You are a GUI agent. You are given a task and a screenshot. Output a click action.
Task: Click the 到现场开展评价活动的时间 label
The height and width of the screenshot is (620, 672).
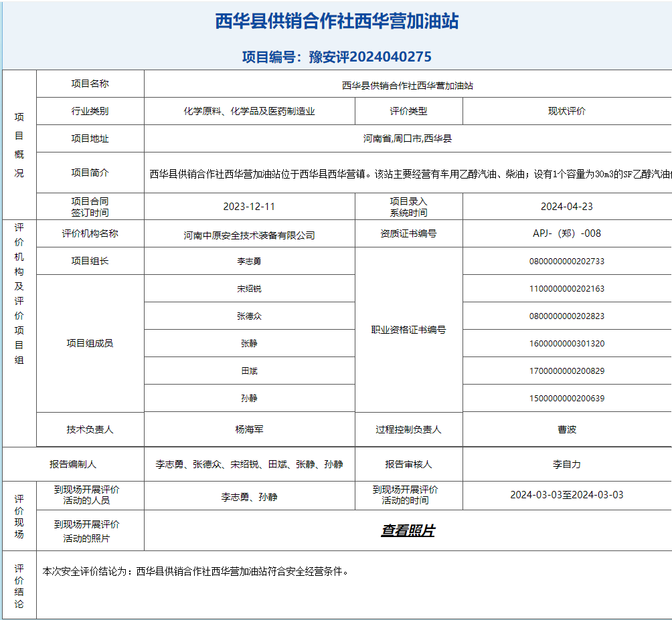(406, 495)
